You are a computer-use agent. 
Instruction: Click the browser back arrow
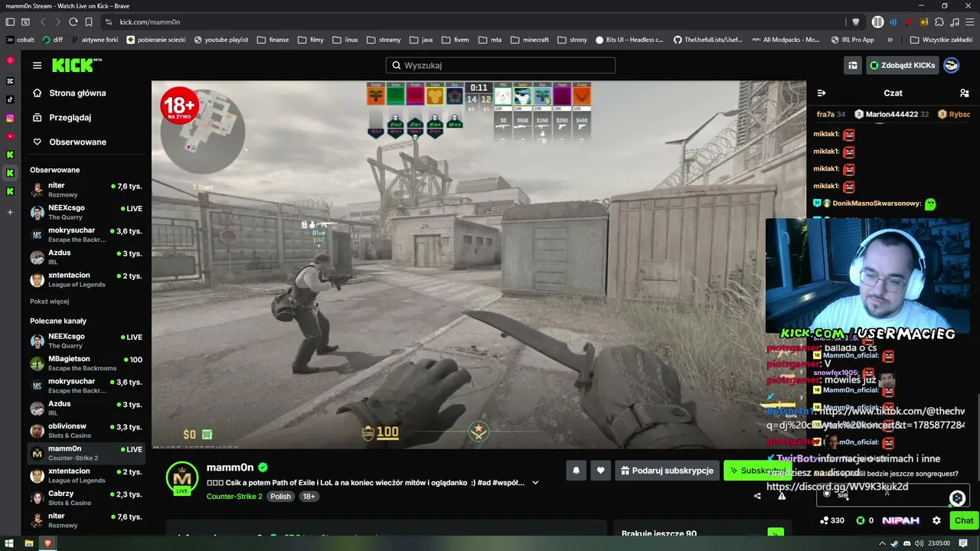(x=43, y=22)
